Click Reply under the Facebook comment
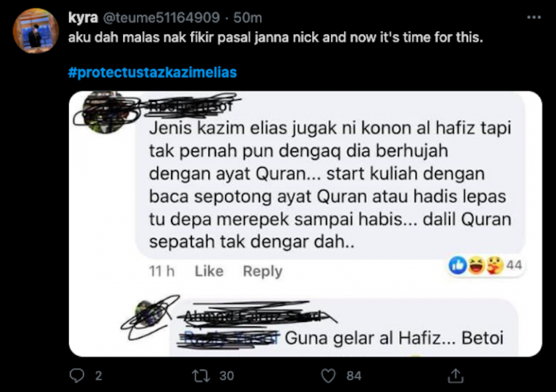 coord(263,272)
